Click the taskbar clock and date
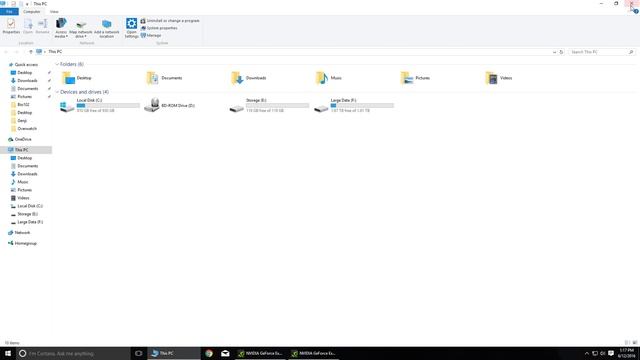640x360 pixels. click(627, 353)
